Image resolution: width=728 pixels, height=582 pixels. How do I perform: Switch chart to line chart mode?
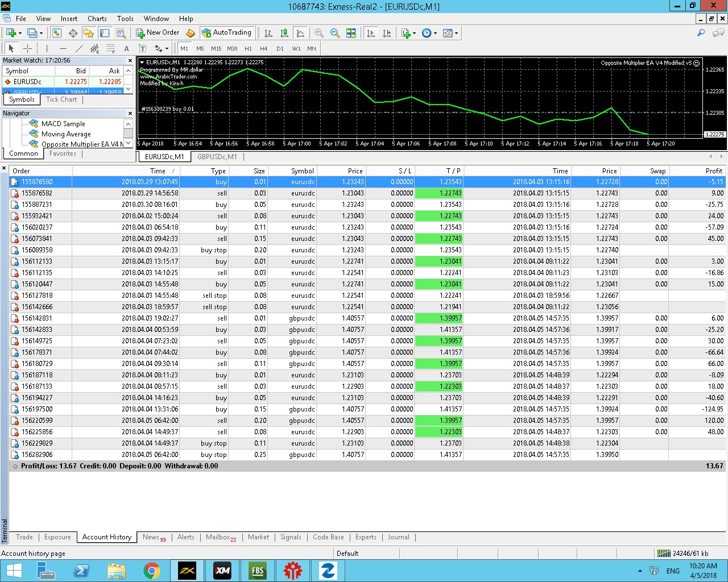300,33
